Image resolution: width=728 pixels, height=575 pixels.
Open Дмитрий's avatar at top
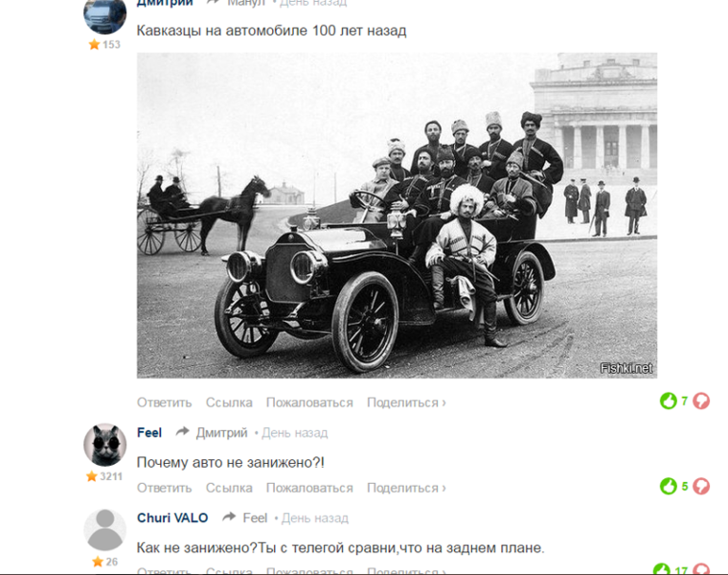click(x=105, y=16)
